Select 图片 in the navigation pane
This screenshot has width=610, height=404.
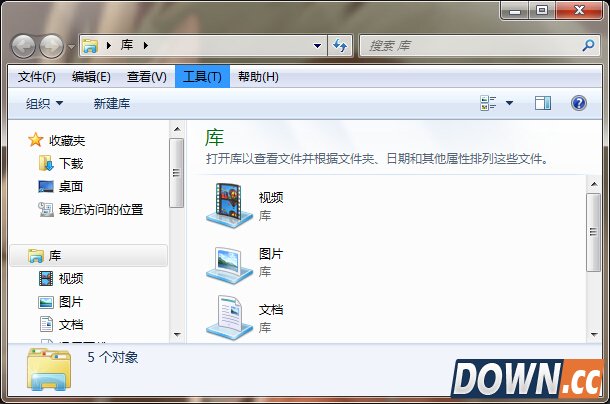pos(71,302)
